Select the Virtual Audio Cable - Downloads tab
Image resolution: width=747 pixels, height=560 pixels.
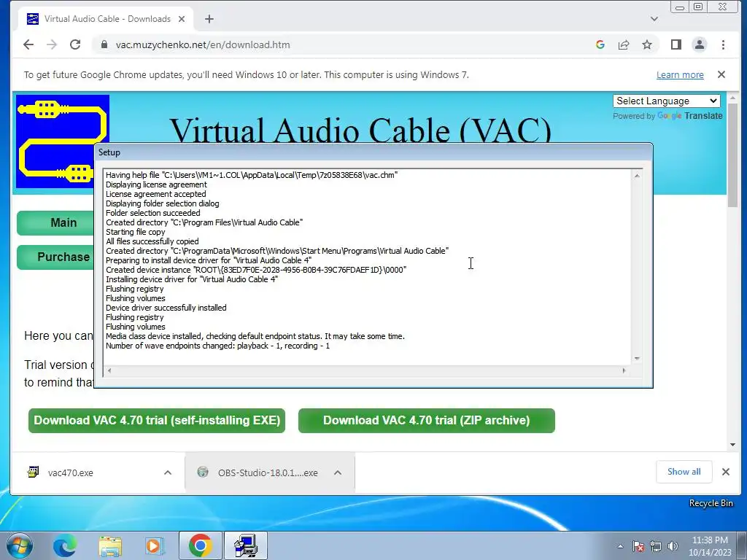click(106, 19)
